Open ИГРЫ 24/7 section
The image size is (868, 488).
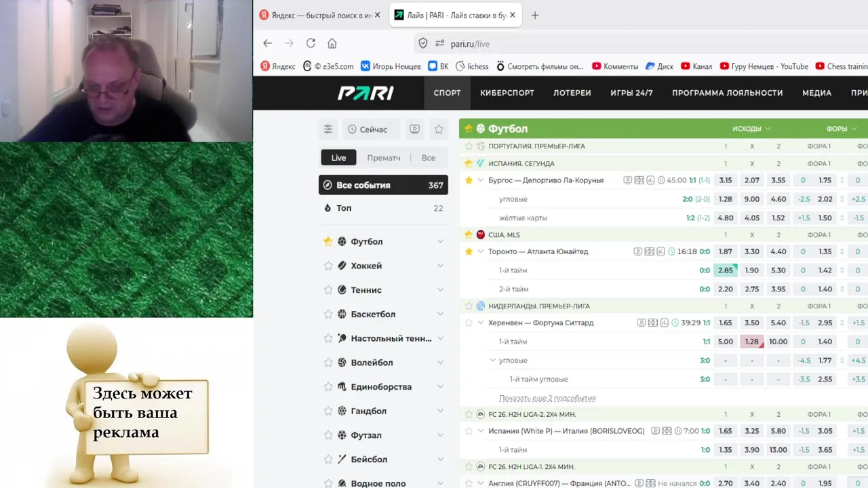point(631,93)
